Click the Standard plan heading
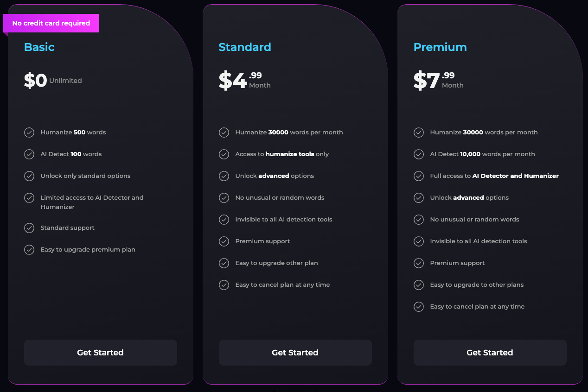The image size is (588, 392). pyautogui.click(x=245, y=47)
